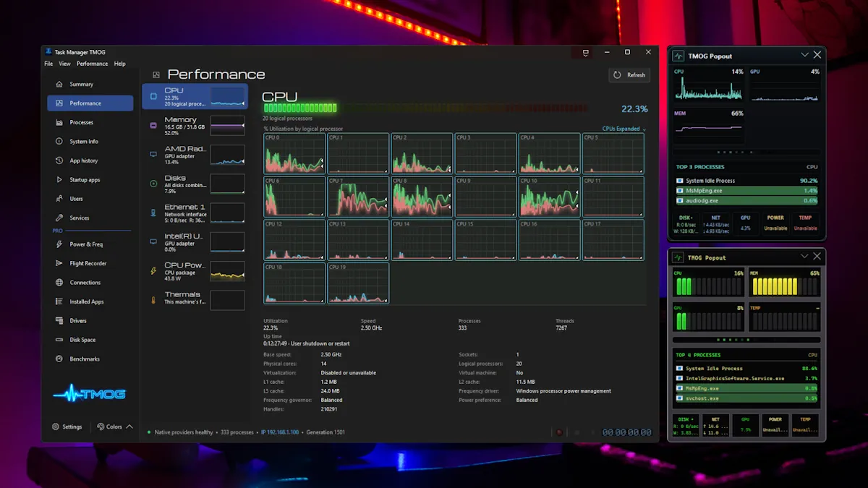
Task: Click the Thermals thermometer icon
Action: pyautogui.click(x=153, y=300)
